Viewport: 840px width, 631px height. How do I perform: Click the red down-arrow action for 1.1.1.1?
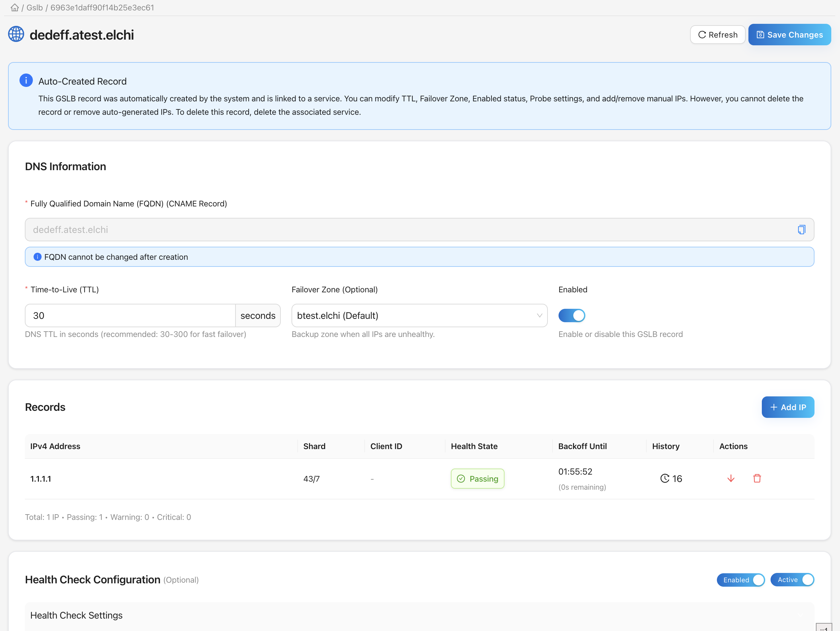(731, 478)
